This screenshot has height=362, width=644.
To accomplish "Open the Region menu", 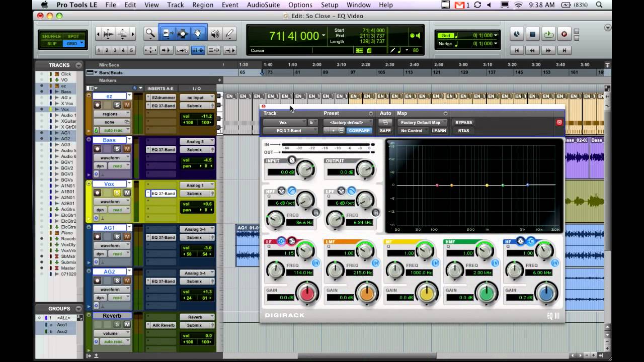I will 203,5.
